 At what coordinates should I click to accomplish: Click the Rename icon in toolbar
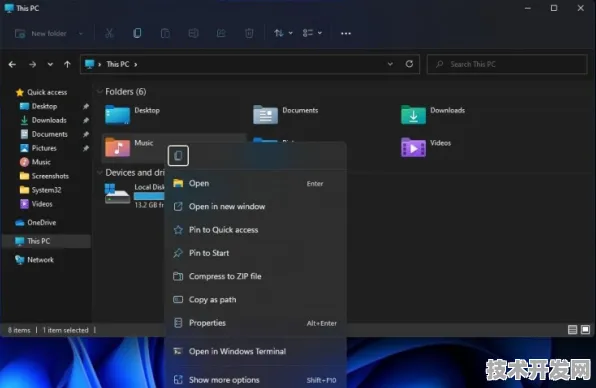click(x=193, y=33)
